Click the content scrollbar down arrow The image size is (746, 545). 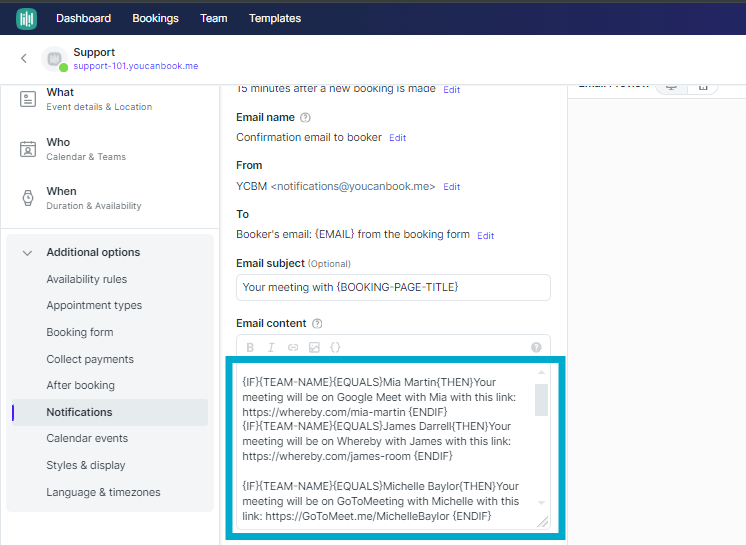(541, 503)
